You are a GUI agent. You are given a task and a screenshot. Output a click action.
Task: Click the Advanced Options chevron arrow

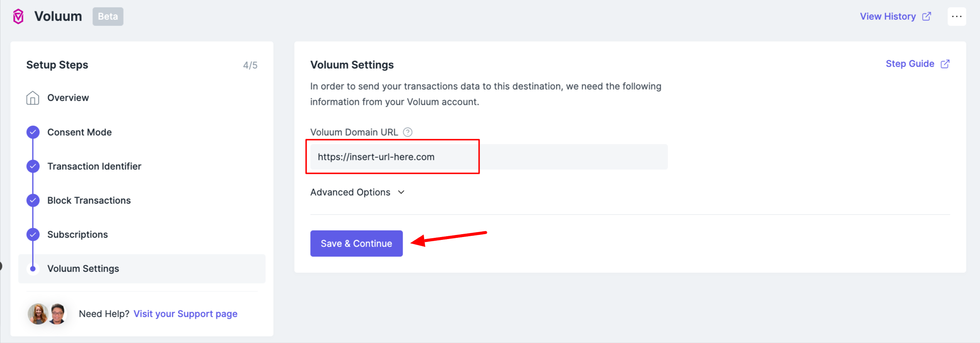tap(401, 192)
